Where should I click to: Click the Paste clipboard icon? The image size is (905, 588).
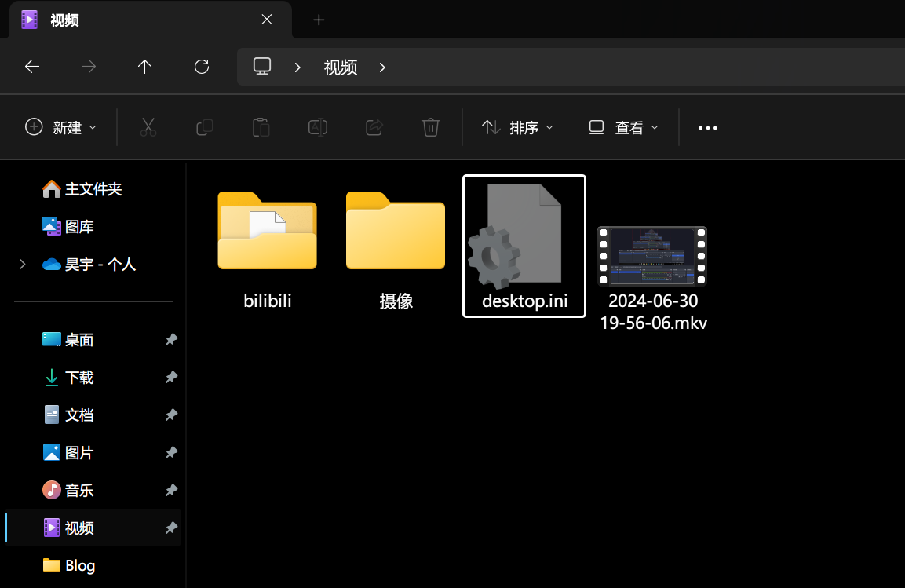pos(261,127)
